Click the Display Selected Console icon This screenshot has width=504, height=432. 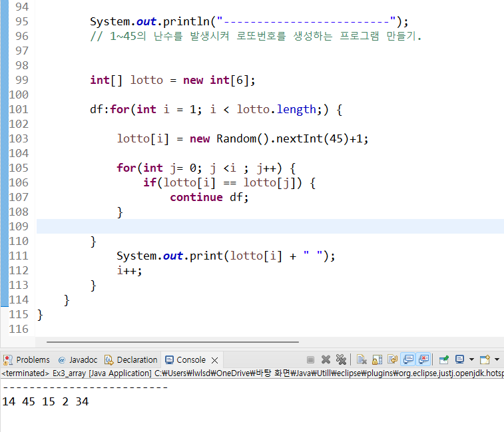pos(459,359)
